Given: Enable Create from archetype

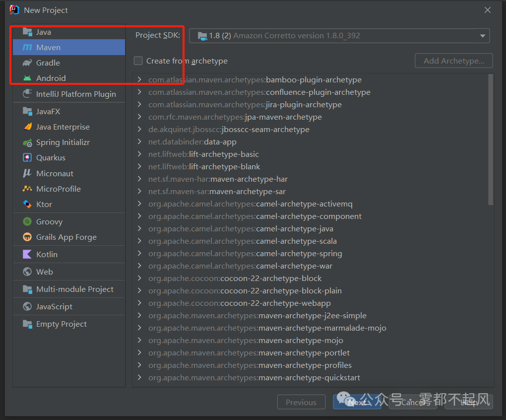Looking at the screenshot, I should coord(137,61).
